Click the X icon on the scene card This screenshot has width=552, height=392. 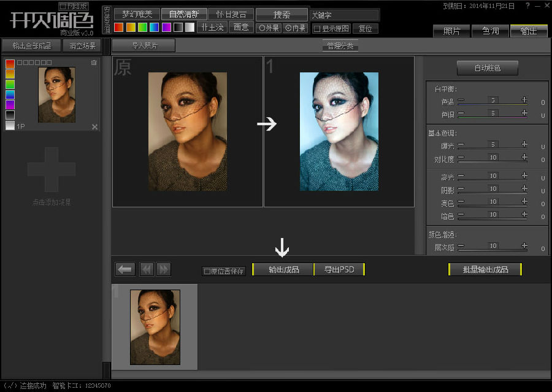tap(94, 127)
